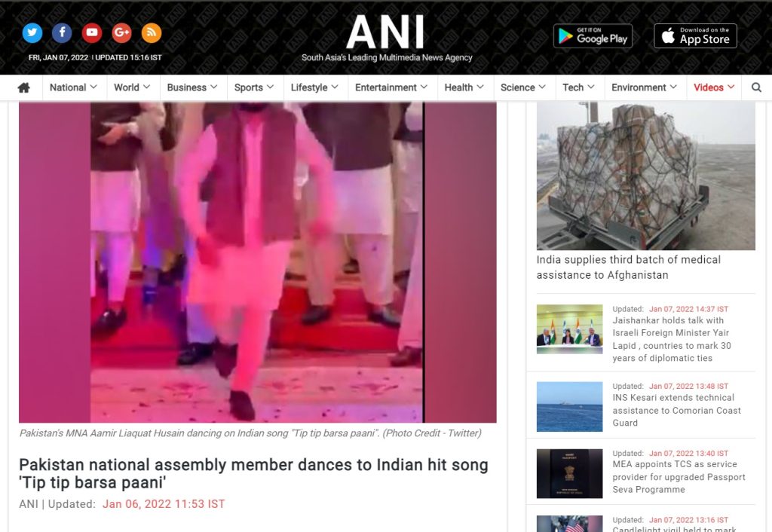772x532 pixels.
Task: Go to homepage via home icon
Action: (24, 87)
